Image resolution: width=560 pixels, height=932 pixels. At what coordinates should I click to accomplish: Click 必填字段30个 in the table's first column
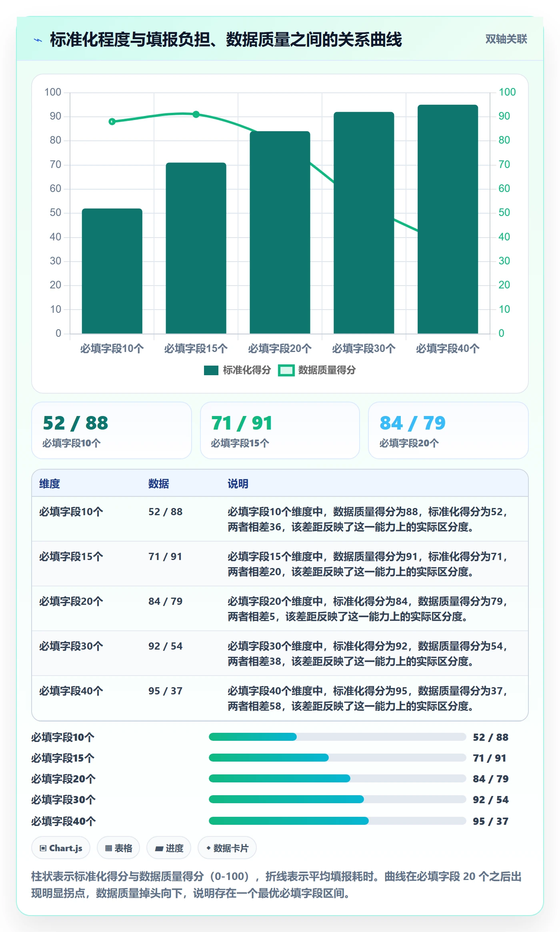point(71,646)
